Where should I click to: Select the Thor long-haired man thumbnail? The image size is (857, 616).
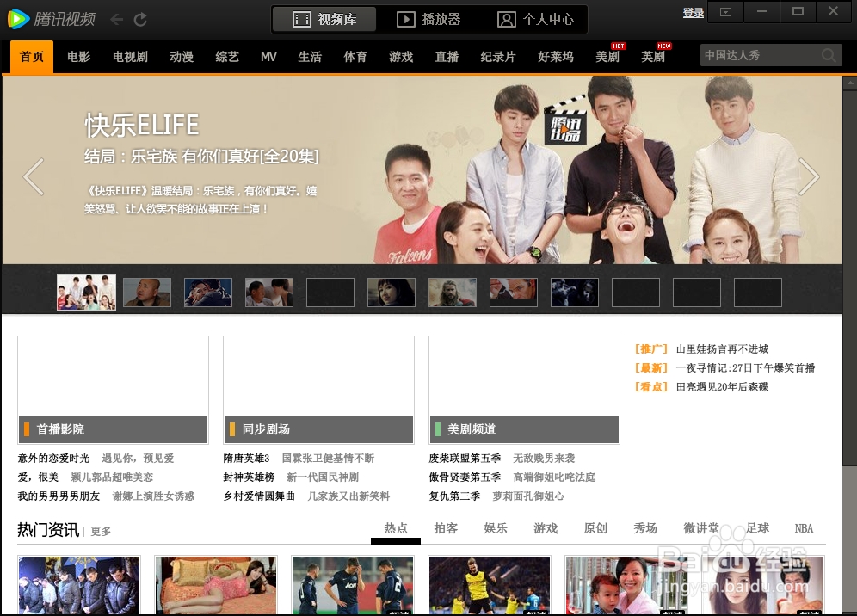click(x=453, y=293)
